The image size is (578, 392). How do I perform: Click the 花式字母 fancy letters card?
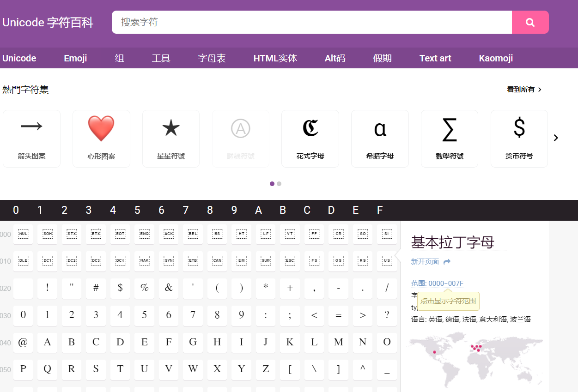(x=310, y=139)
